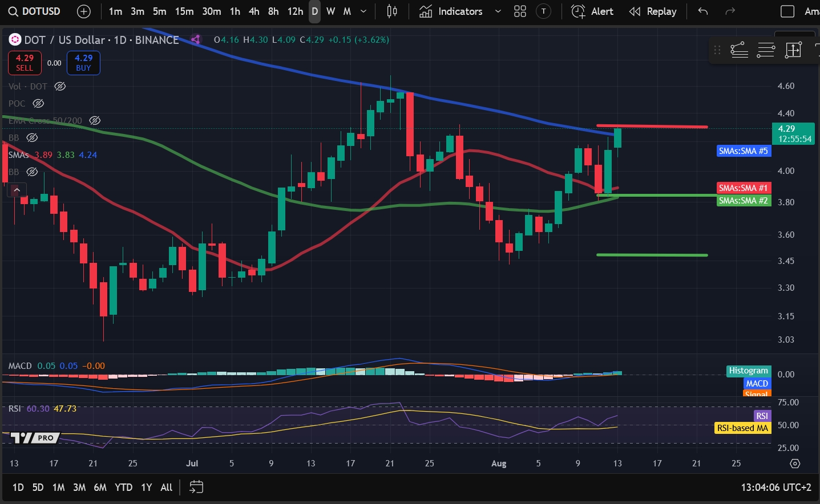
Task: Select the measure tool in floating toolbar
Action: pos(793,50)
